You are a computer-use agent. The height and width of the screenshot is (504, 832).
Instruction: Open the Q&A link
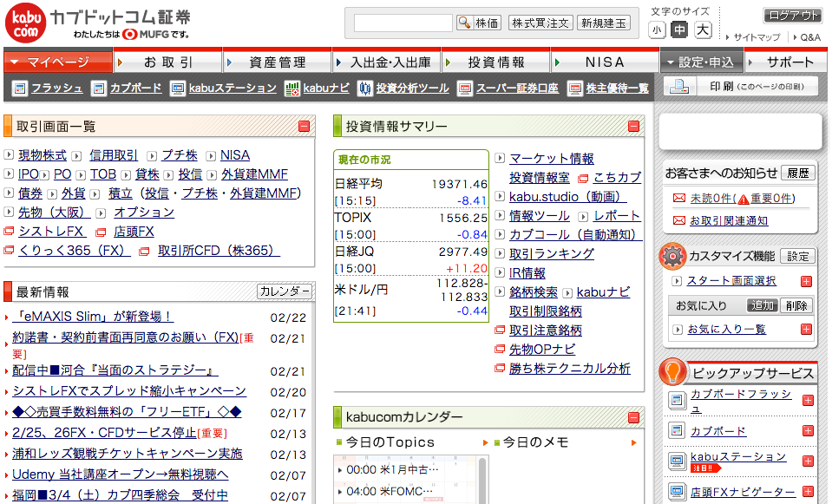coord(810,37)
